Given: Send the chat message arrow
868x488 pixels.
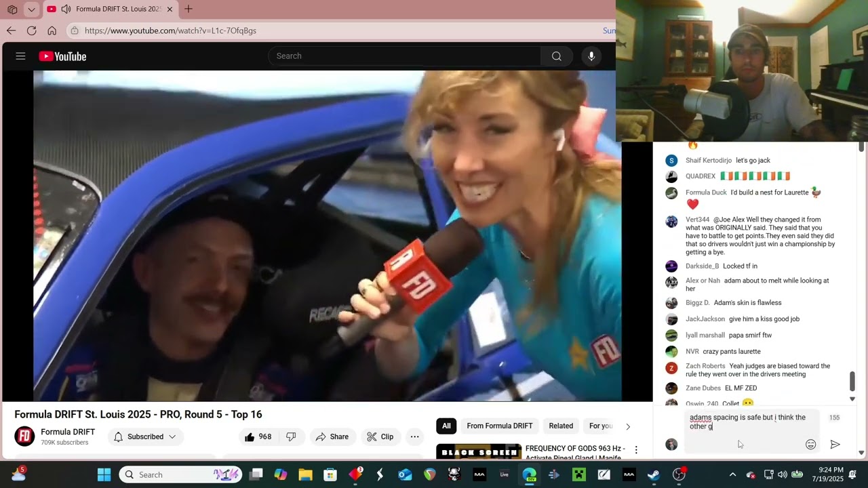Looking at the screenshot, I should [x=835, y=445].
